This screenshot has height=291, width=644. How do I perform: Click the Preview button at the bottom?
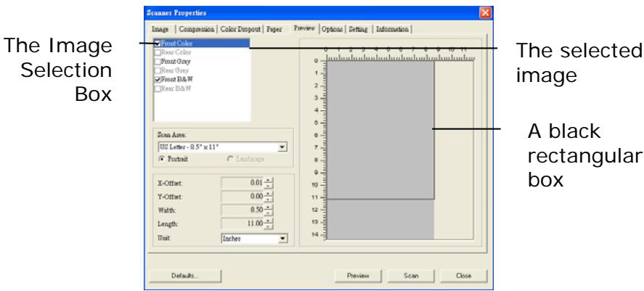click(x=358, y=276)
